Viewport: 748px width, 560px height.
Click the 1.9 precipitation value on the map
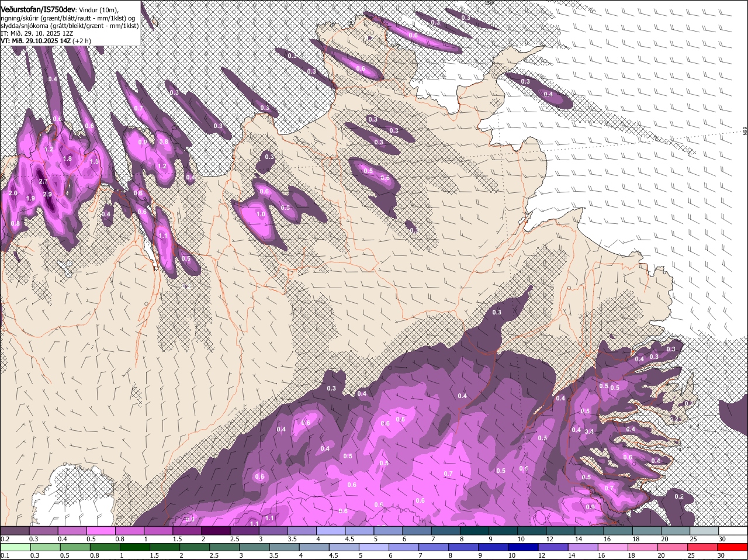click(x=30, y=199)
